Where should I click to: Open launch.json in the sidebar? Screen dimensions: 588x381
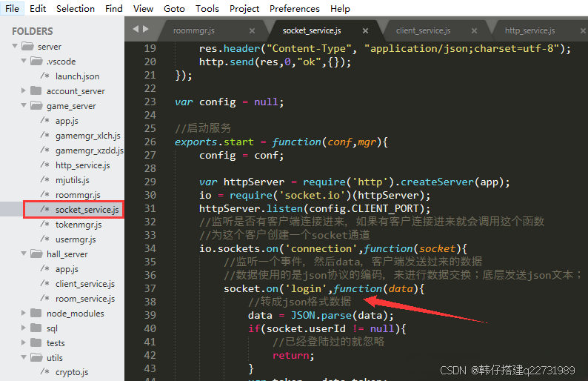click(77, 76)
